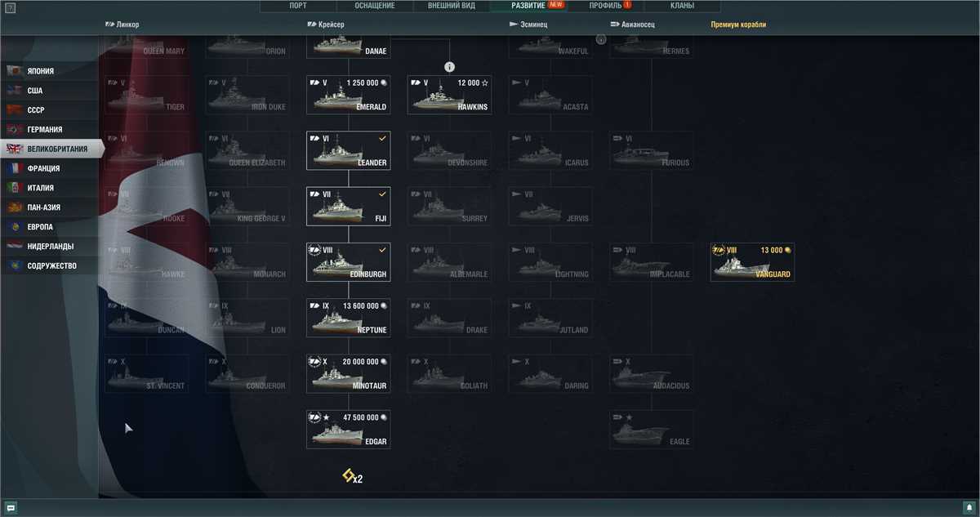Open the Профиль tab
This screenshot has width=980, height=517.
point(605,6)
